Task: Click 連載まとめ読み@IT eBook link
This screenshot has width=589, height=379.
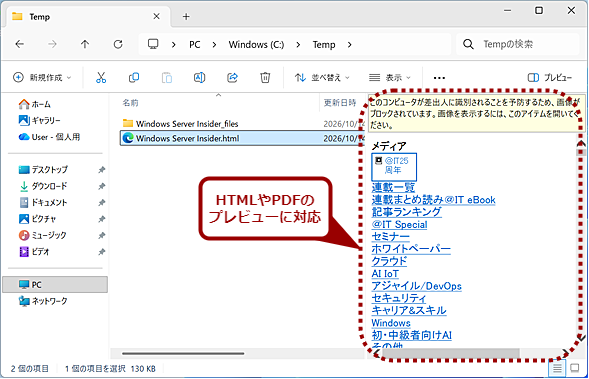Action: click(433, 199)
